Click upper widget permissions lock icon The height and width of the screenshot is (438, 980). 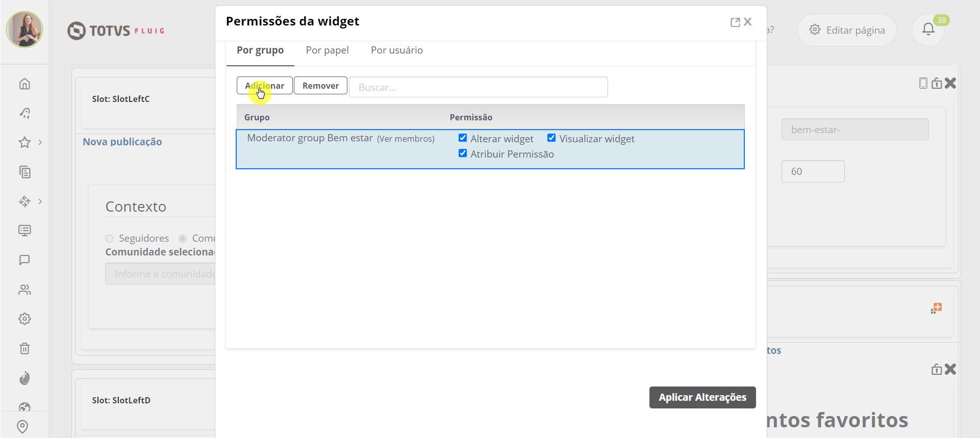pyautogui.click(x=937, y=83)
